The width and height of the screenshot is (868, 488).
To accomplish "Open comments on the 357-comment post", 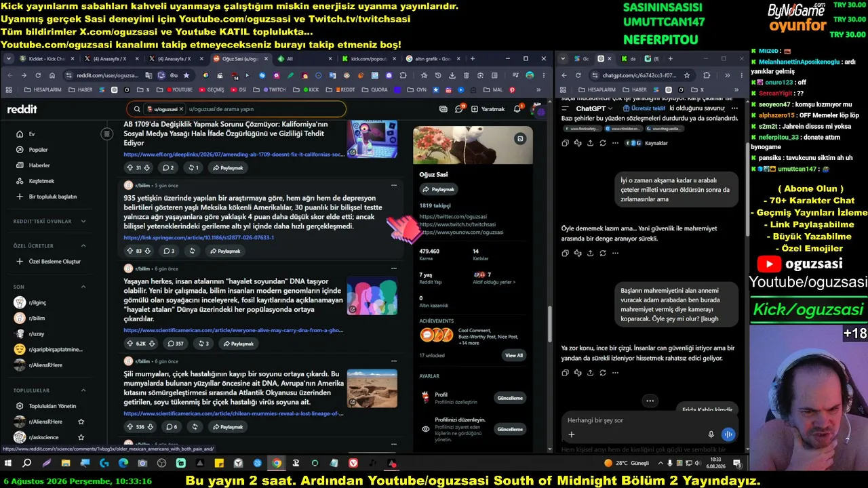I will 175,344.
